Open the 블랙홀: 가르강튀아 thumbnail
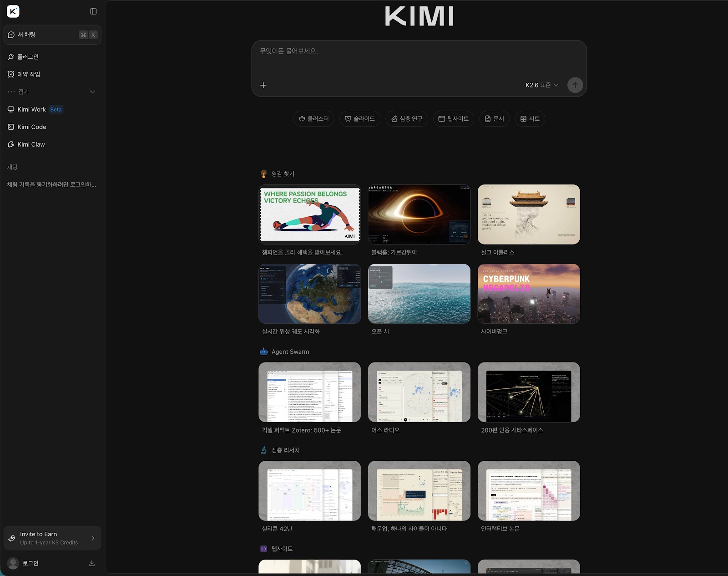Image resolution: width=728 pixels, height=576 pixels. pyautogui.click(x=419, y=214)
